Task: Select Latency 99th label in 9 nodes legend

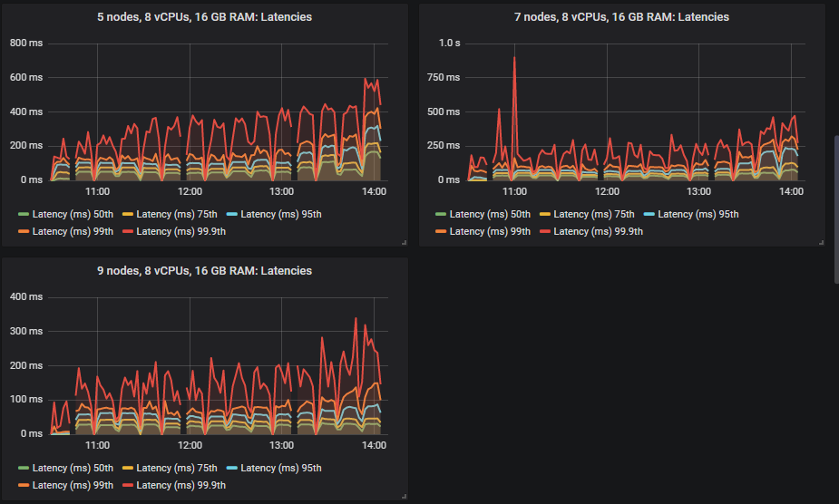Action: [x=73, y=485]
